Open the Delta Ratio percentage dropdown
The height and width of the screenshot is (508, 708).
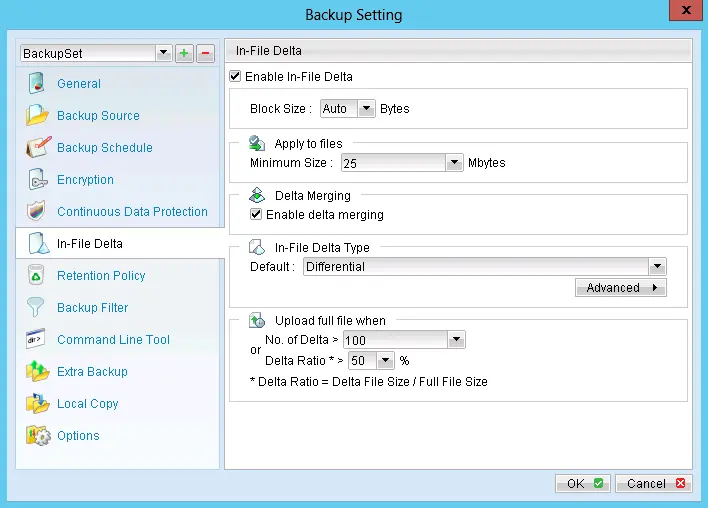point(385,360)
